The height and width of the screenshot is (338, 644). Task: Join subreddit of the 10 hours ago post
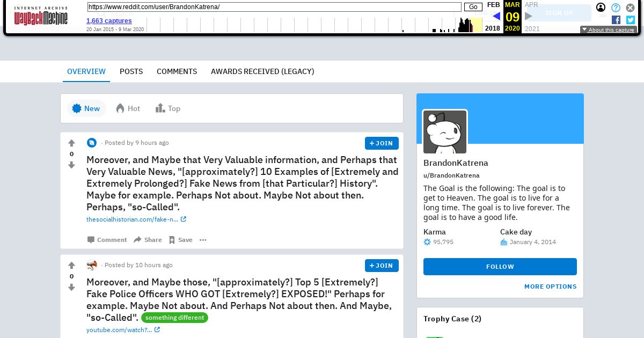382,266
